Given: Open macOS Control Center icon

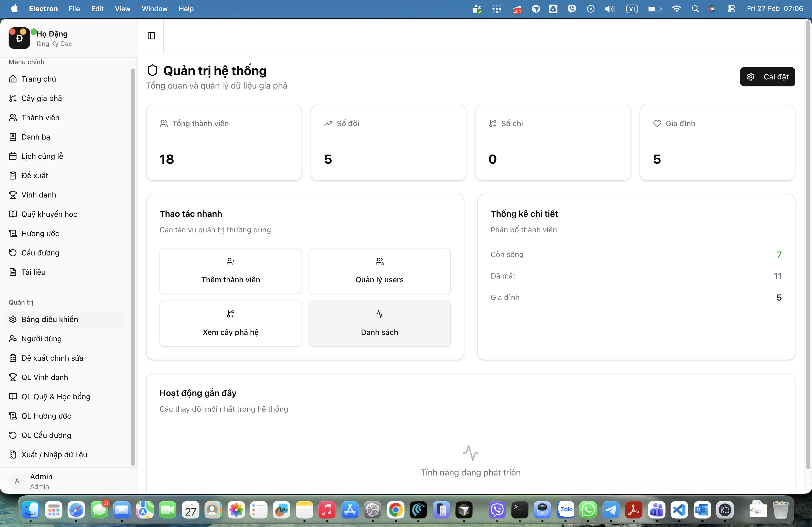Looking at the screenshot, I should pyautogui.click(x=731, y=9).
